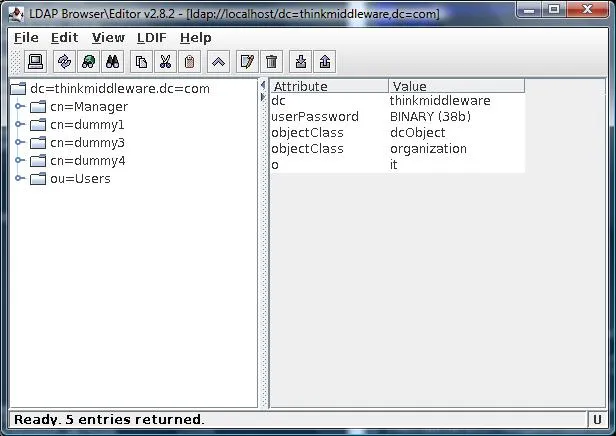Screen dimensions: 616x436
Task: Click the up-arrow Go Up toolbar icon
Action: tap(218, 62)
